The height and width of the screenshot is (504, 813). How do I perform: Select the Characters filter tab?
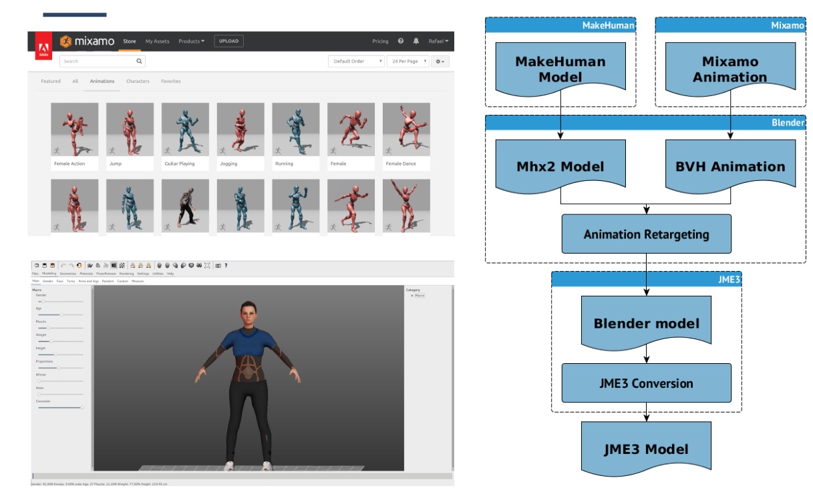pyautogui.click(x=138, y=81)
